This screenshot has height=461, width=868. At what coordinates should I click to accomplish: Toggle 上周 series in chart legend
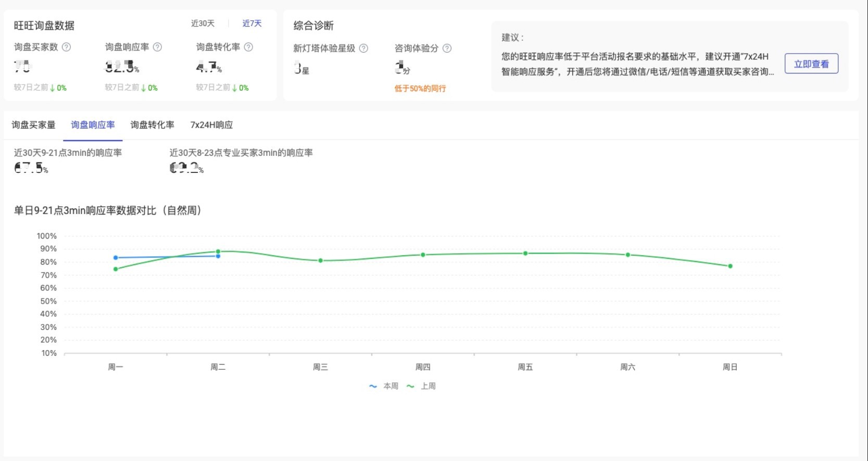click(x=421, y=386)
